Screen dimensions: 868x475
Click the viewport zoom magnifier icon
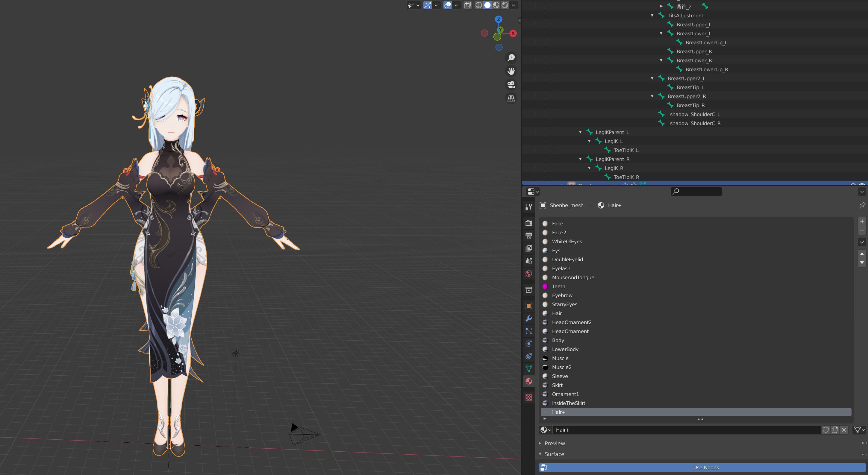point(511,57)
